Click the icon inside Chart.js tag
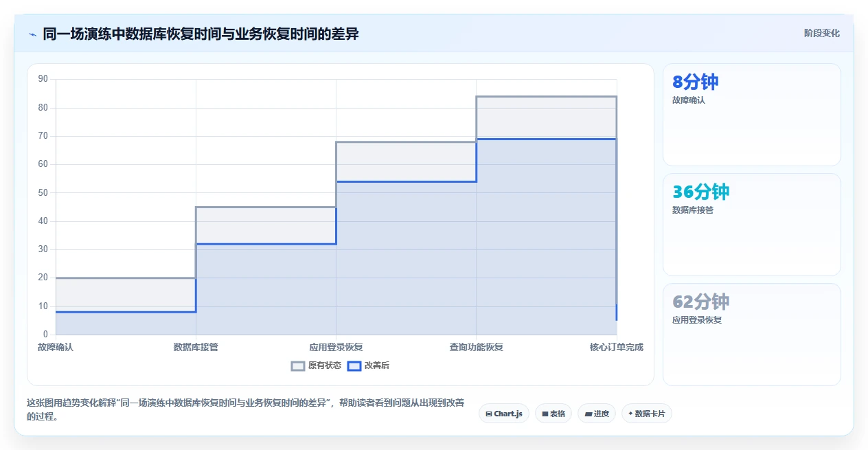This screenshot has height=450, width=868. pyautogui.click(x=488, y=414)
